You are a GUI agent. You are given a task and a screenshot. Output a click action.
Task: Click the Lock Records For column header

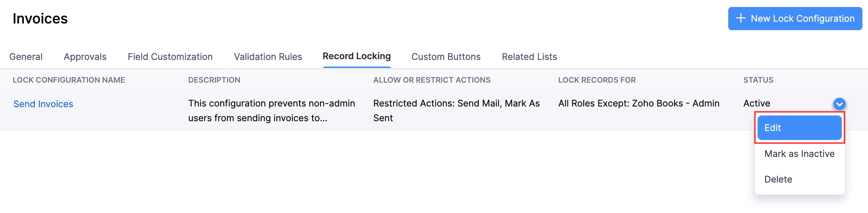coord(597,80)
